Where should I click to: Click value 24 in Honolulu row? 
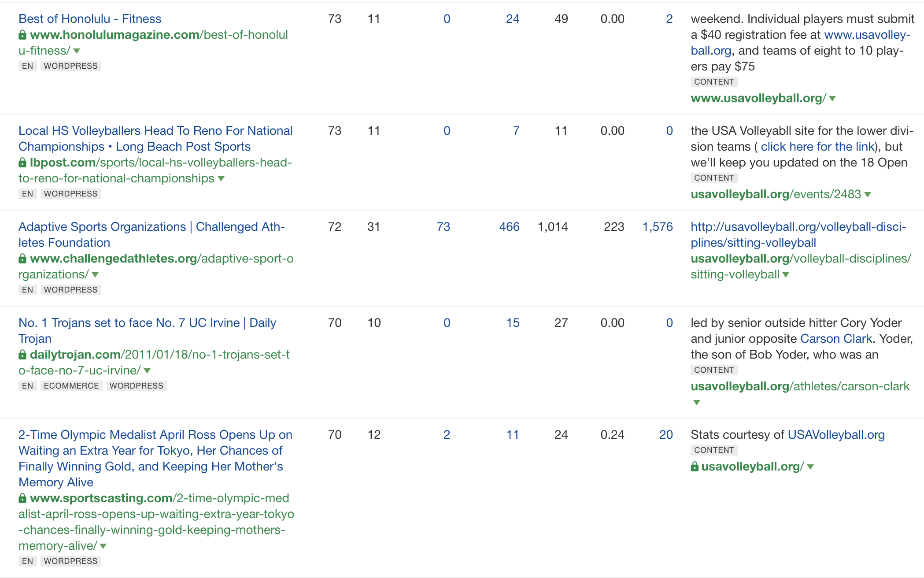click(x=513, y=19)
